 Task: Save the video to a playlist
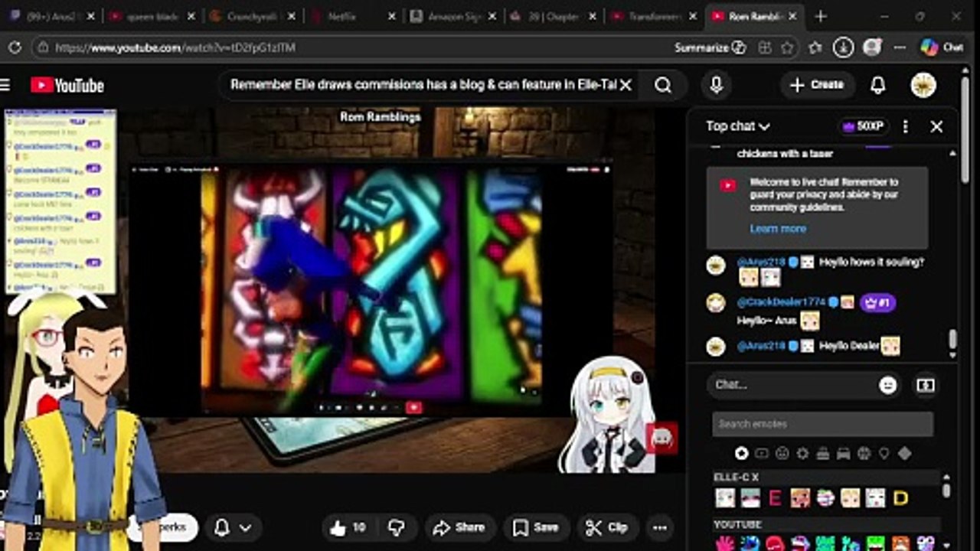coord(535,527)
